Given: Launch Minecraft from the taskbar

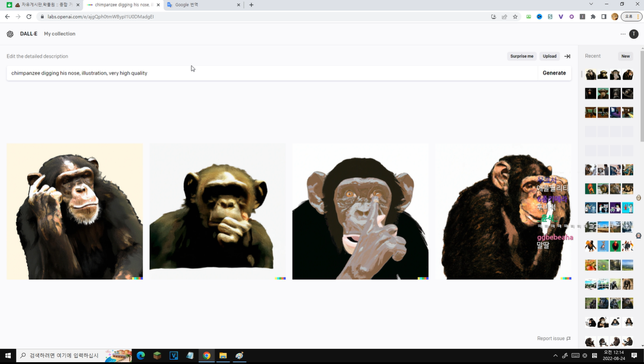Looking at the screenshot, I should click(x=157, y=355).
